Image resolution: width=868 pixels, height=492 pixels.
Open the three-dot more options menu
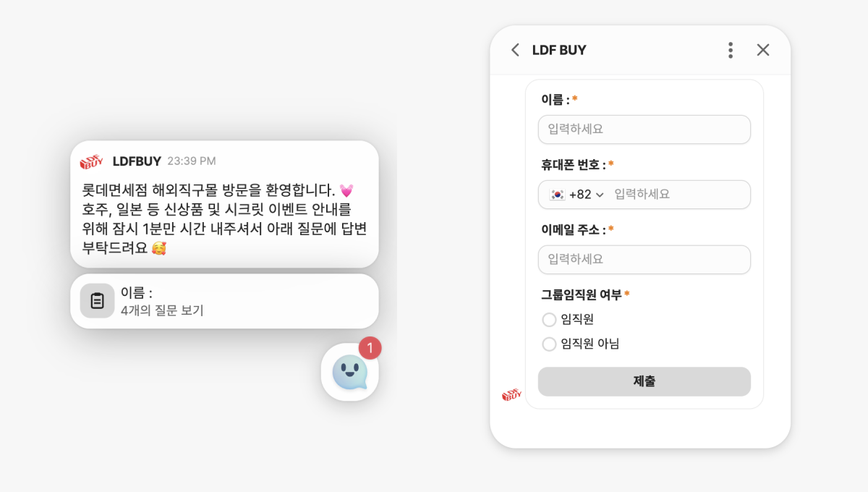[x=731, y=50]
